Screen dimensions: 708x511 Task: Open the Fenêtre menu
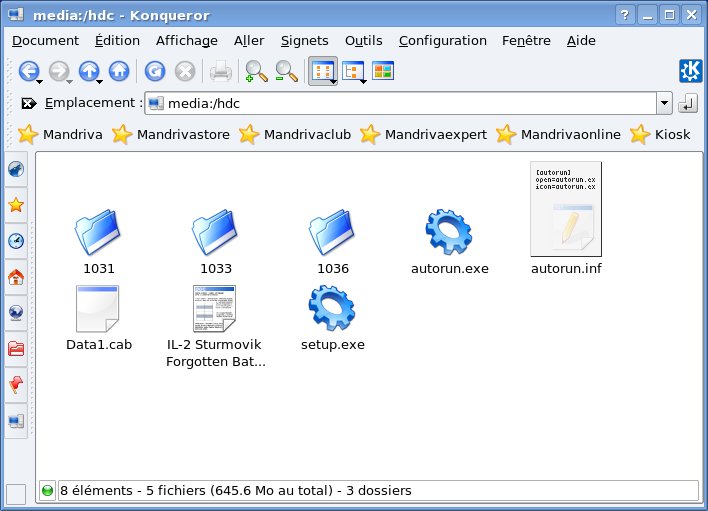pos(526,41)
